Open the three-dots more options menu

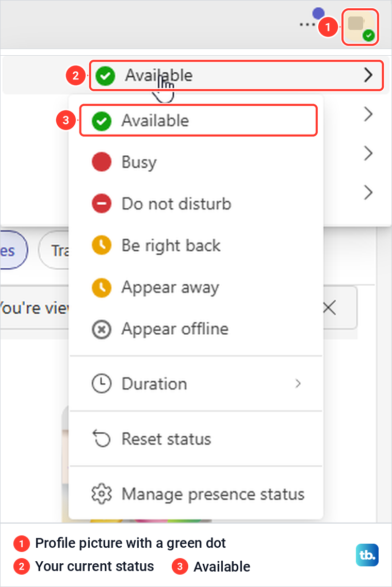pyautogui.click(x=307, y=25)
